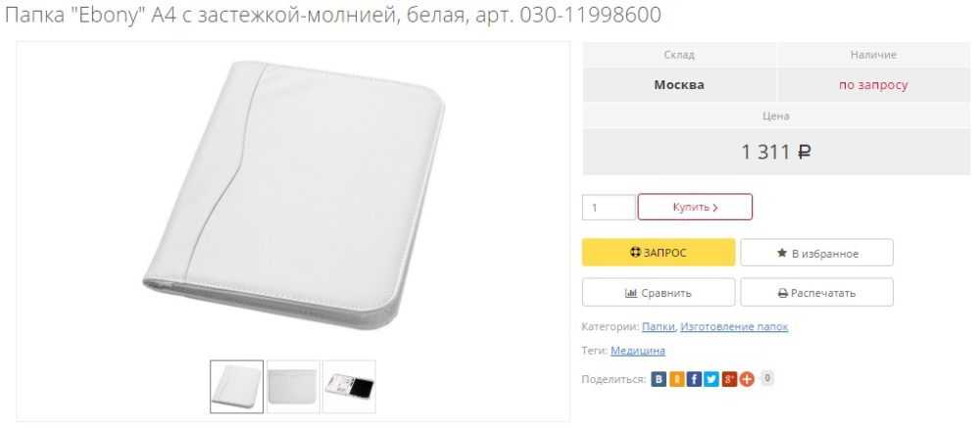The image size is (980, 428).
Task: Share the product on VKontakte
Action: click(x=659, y=379)
